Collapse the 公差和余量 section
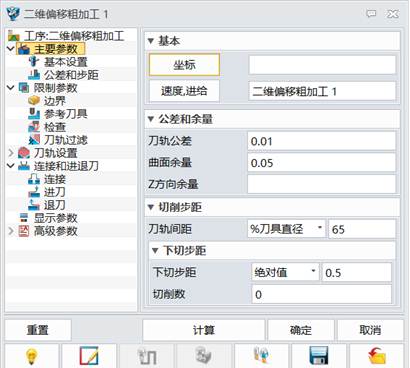The height and width of the screenshot is (368, 410). pos(151,119)
